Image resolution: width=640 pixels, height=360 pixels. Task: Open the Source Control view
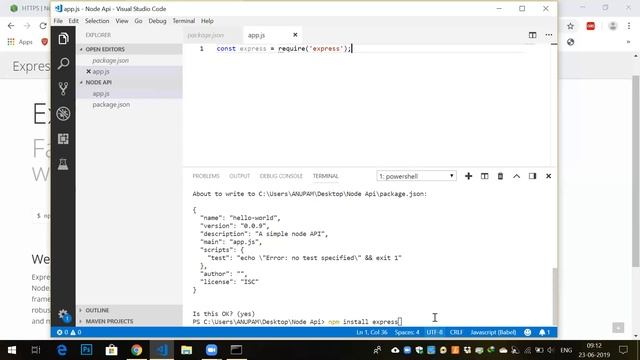63,89
